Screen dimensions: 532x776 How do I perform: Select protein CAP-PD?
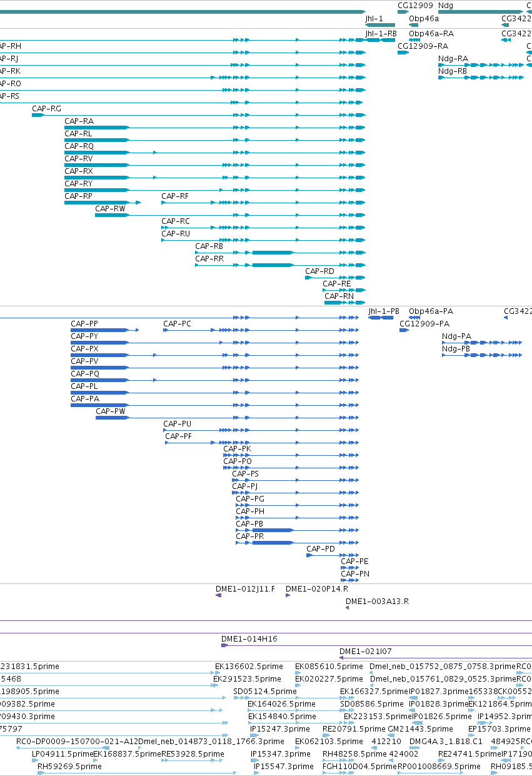321,548
